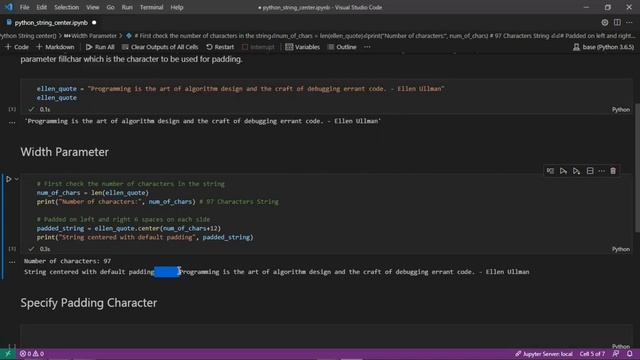Open cell toolbar more actions ellipsis
Screen dimensions: 640x360
(x=601, y=171)
